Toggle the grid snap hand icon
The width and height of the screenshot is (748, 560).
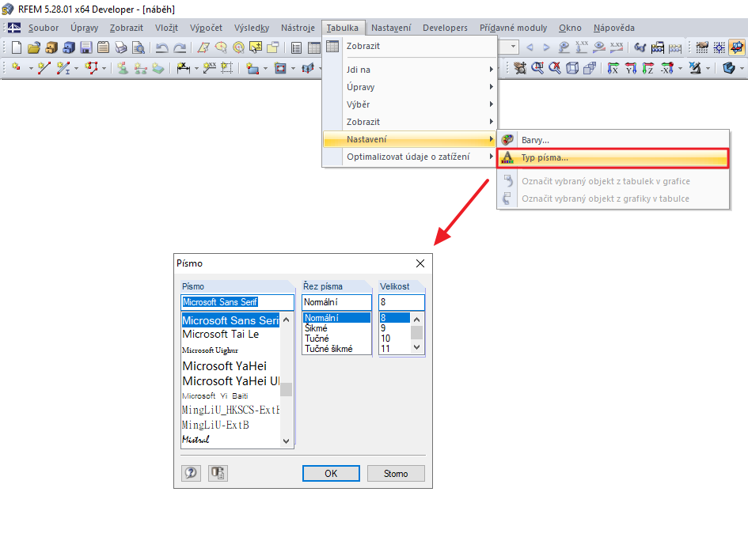pyautogui.click(x=702, y=47)
